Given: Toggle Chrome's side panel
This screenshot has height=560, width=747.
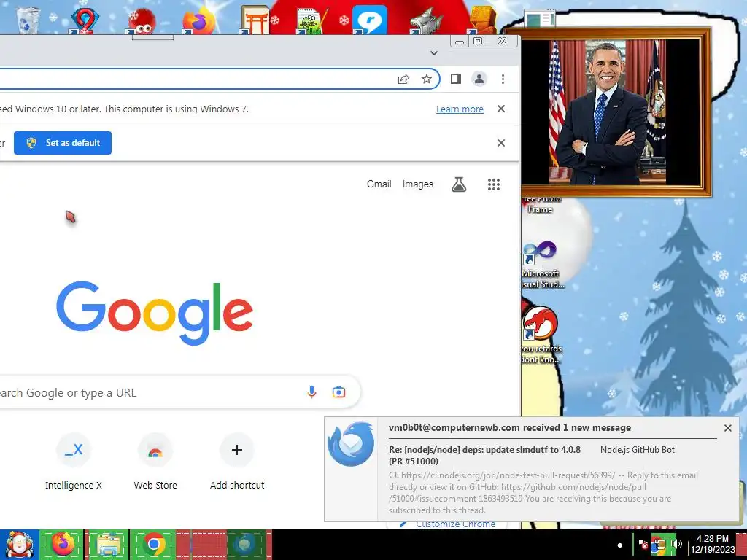Looking at the screenshot, I should click(456, 79).
